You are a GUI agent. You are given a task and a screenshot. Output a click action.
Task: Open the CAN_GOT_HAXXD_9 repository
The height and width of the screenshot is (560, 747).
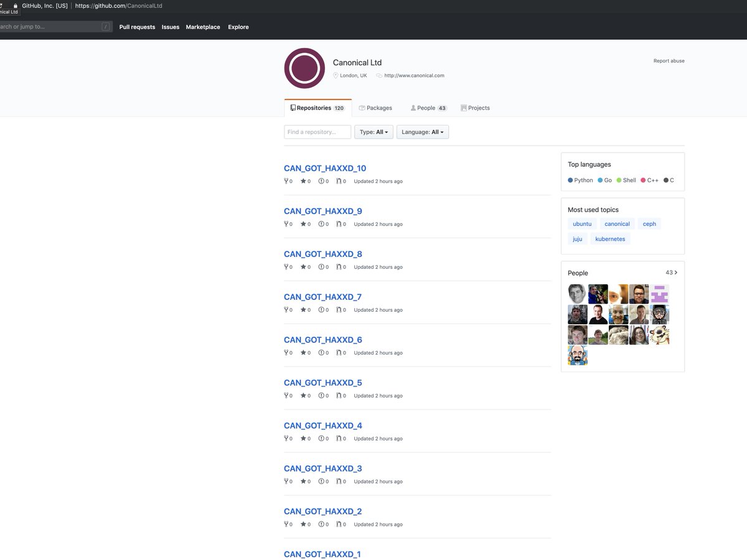pos(322,212)
